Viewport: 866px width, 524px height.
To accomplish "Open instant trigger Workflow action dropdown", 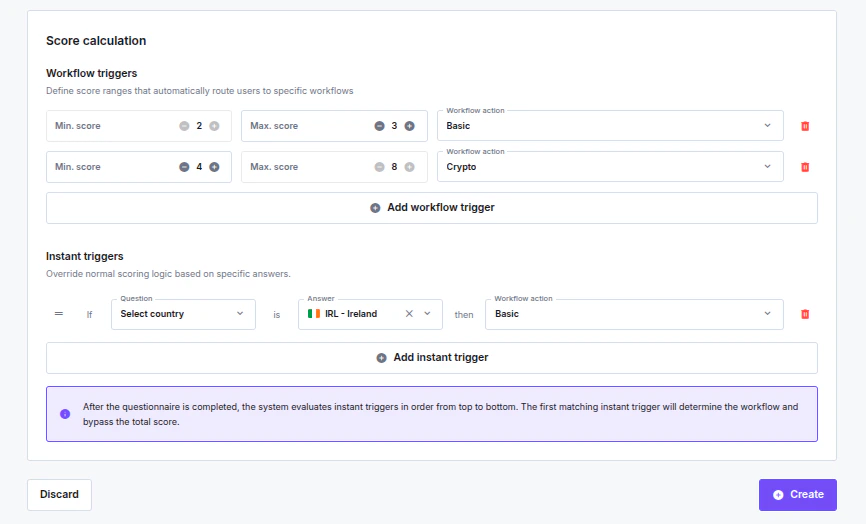I will coord(634,314).
